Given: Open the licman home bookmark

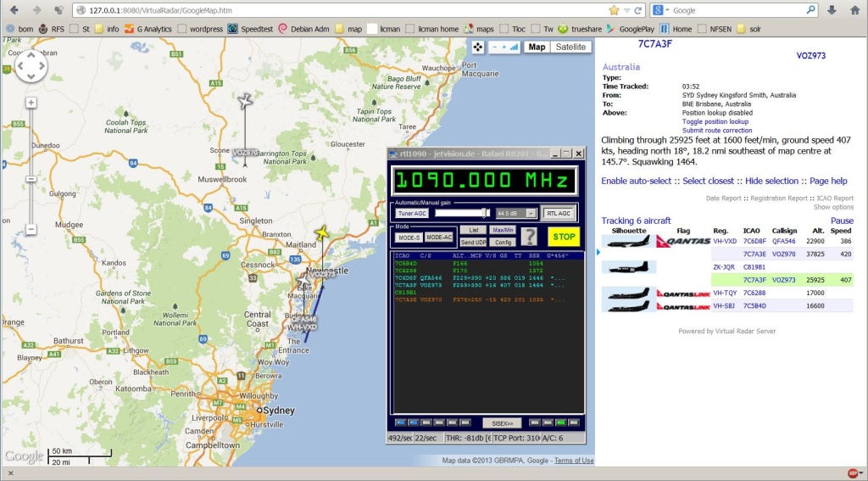Looking at the screenshot, I should [432, 29].
